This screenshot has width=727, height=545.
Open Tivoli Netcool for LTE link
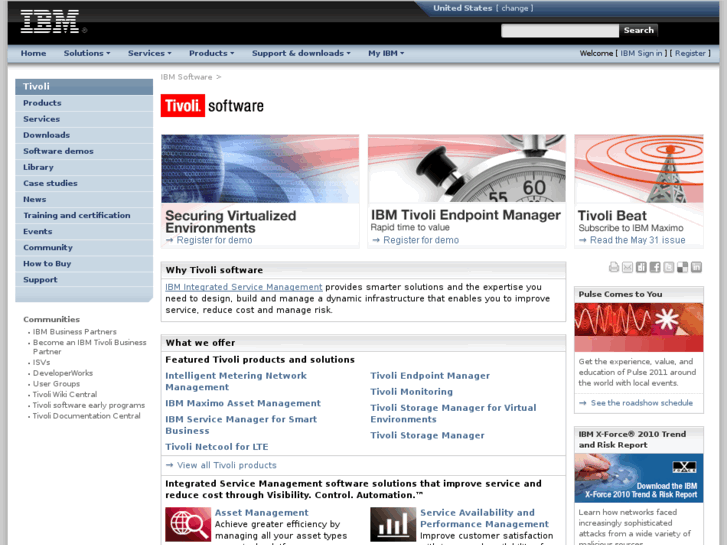(x=217, y=447)
